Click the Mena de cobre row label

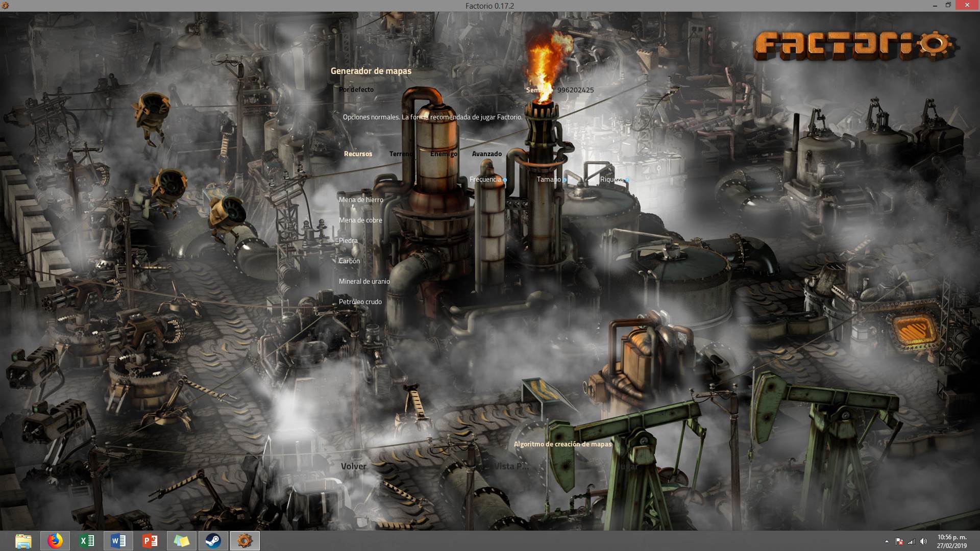[x=360, y=220]
